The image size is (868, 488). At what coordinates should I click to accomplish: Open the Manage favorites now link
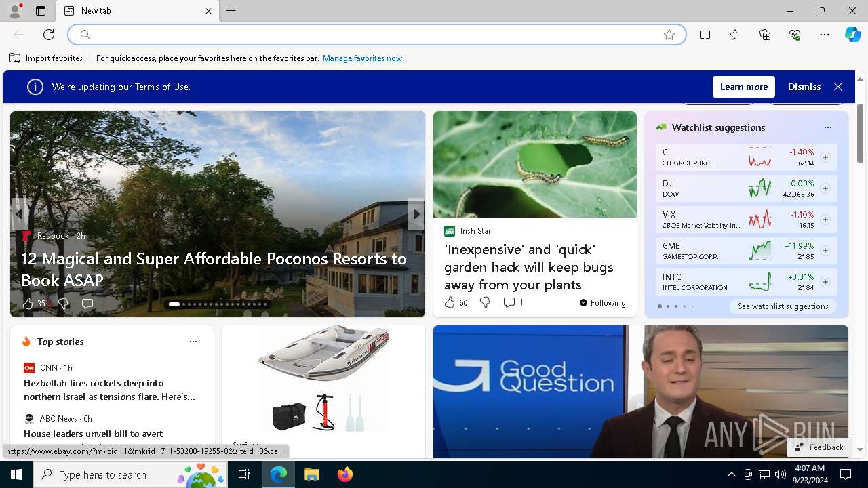(362, 58)
